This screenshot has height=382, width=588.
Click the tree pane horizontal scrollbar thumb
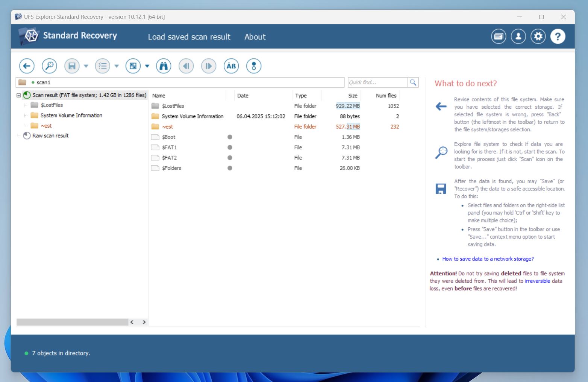72,322
